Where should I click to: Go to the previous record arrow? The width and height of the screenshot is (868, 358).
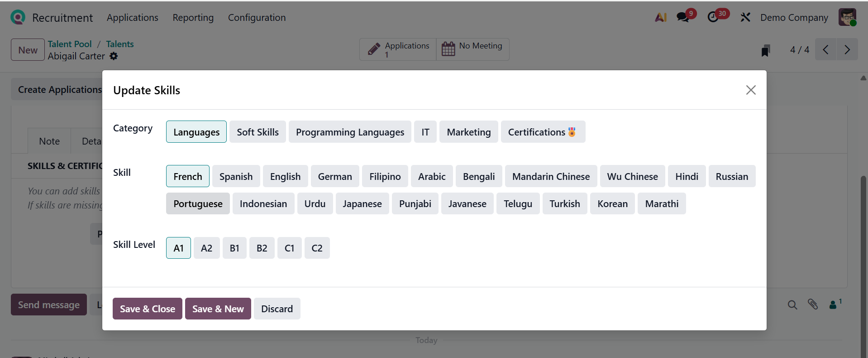[x=826, y=49]
